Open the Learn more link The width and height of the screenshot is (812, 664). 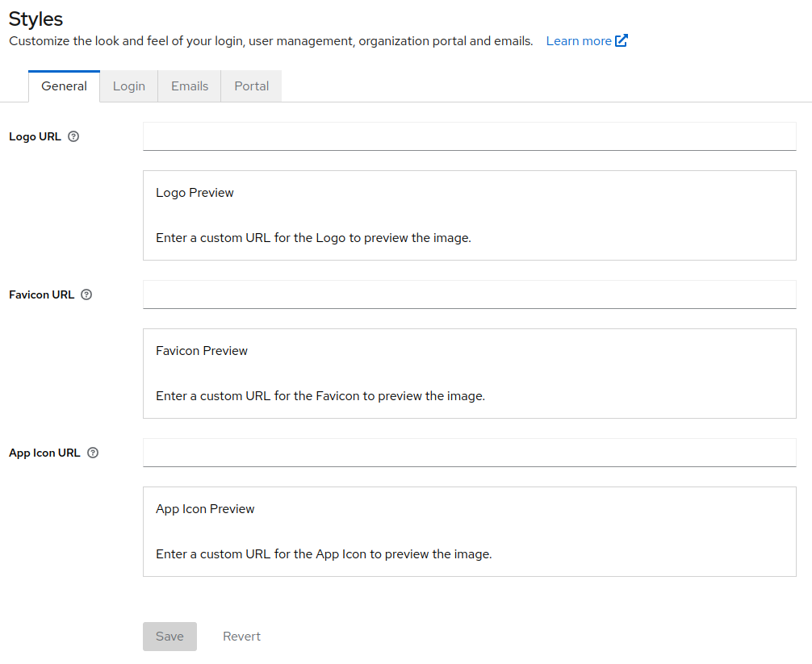pyautogui.click(x=579, y=41)
